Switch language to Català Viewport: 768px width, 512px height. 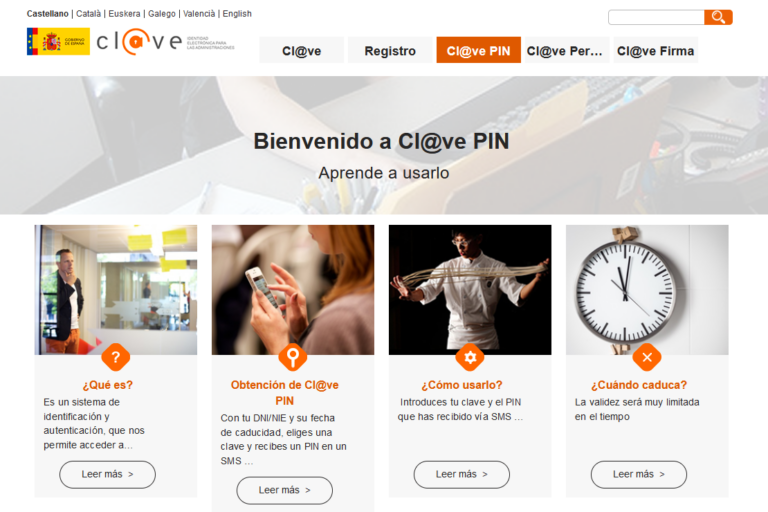point(88,14)
